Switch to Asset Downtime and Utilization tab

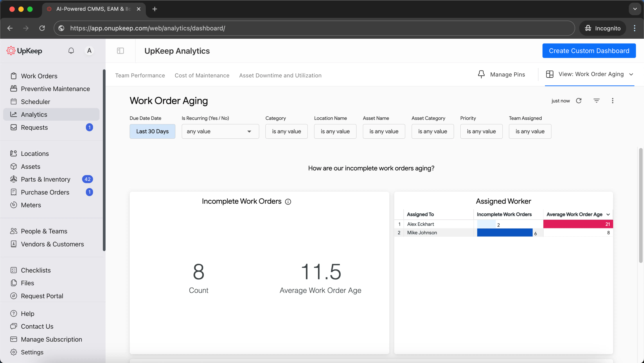coord(280,75)
